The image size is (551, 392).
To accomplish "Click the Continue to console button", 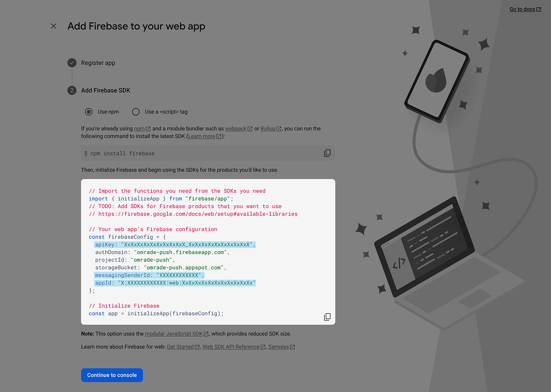I will coord(112,375).
